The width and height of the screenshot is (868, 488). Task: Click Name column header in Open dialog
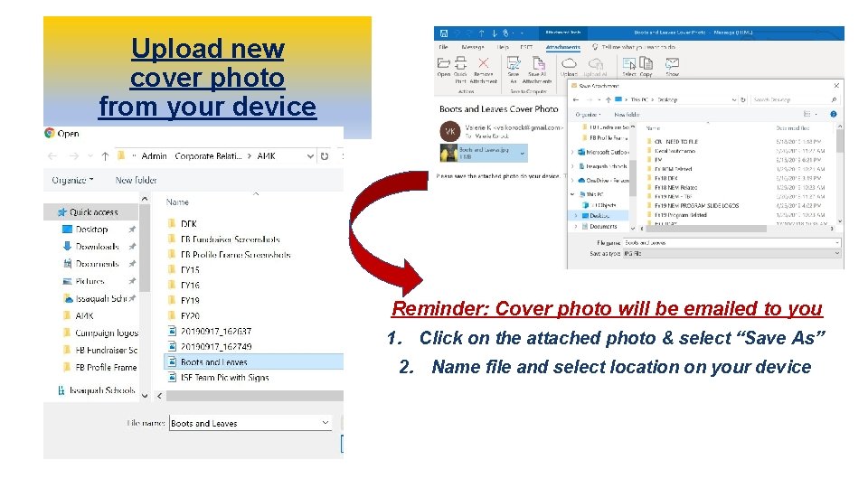click(x=177, y=202)
